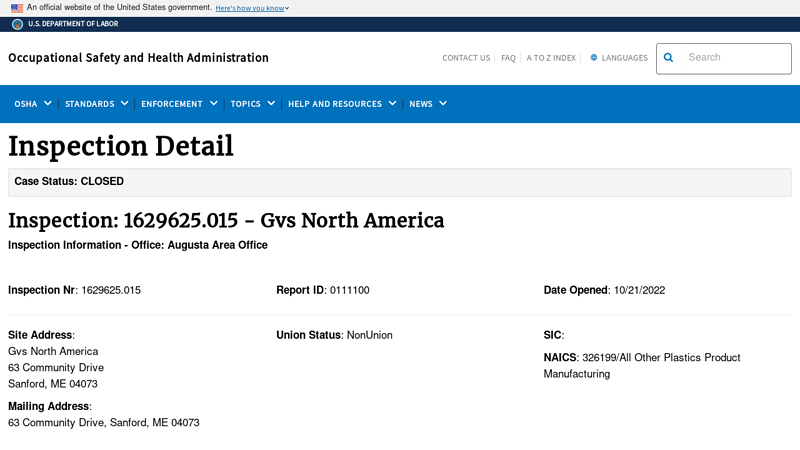Click the chevron arrow next to OSHA

48,103
